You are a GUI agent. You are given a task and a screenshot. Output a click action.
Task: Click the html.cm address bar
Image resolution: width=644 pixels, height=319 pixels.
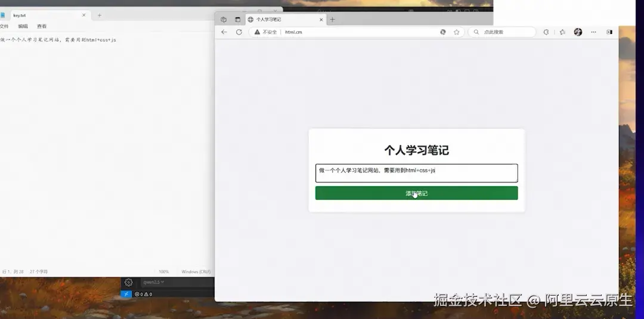pos(357,32)
